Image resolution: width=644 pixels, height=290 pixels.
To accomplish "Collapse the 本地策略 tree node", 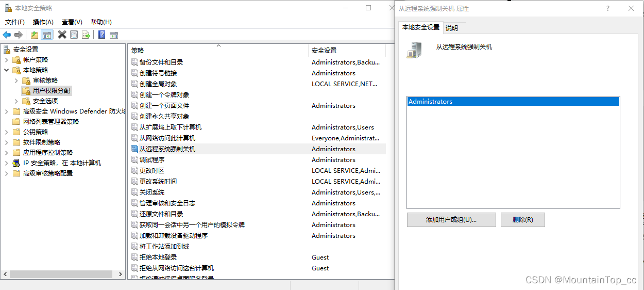I will click(7, 70).
